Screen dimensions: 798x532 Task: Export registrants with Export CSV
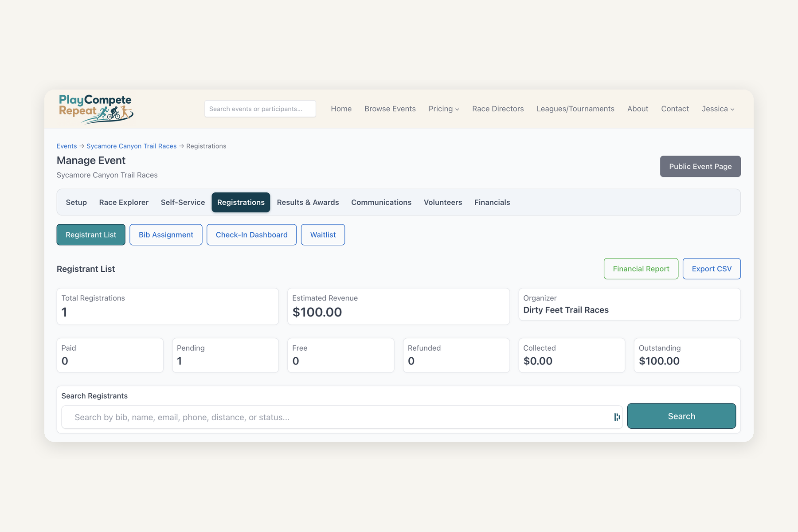(x=712, y=269)
